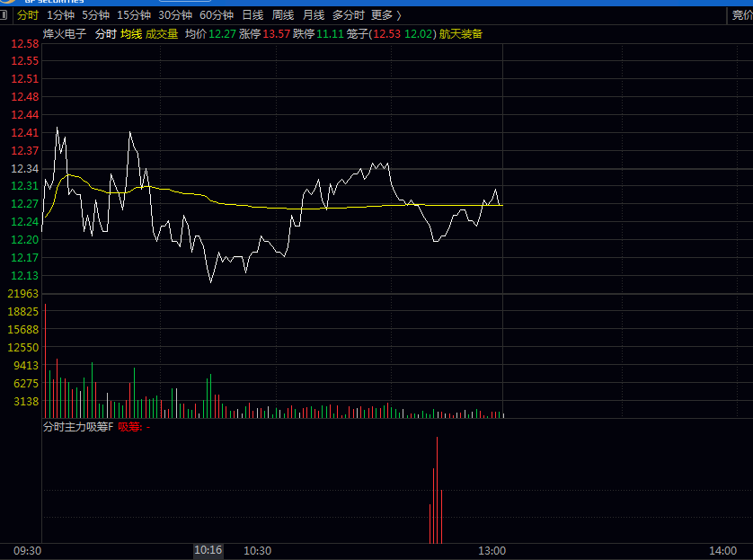Click the 12.13 price axis label

click(25, 276)
